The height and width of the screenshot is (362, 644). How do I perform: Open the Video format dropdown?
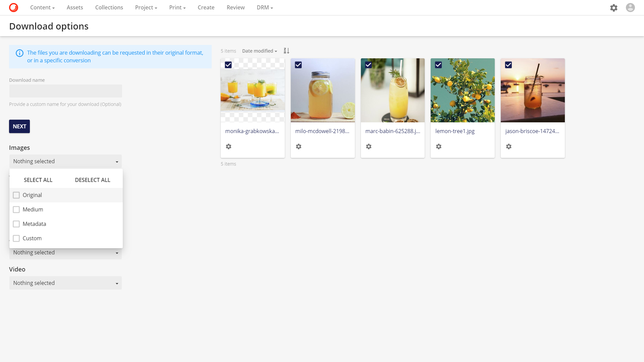(x=65, y=283)
